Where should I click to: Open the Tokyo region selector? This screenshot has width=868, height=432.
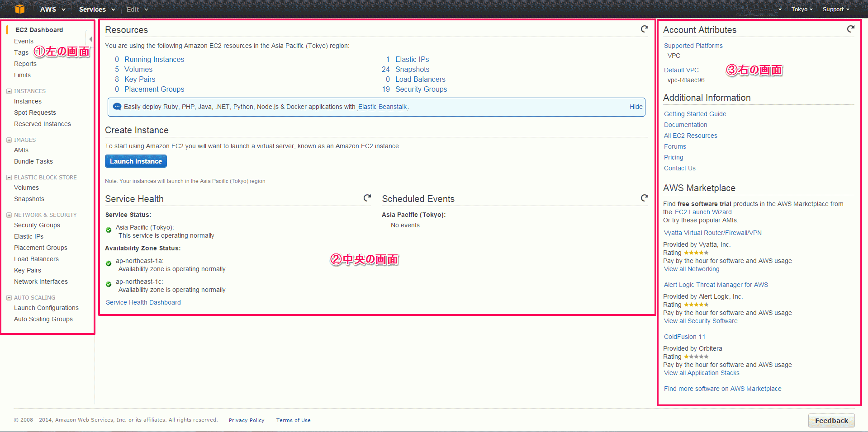(x=802, y=9)
